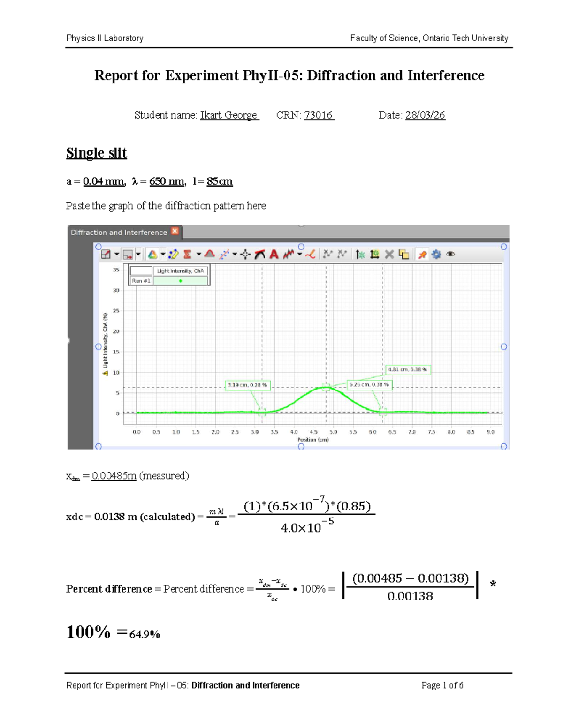Screen dimensions: 563x728
Task: Click the red A text annotation icon
Action: pos(274,255)
